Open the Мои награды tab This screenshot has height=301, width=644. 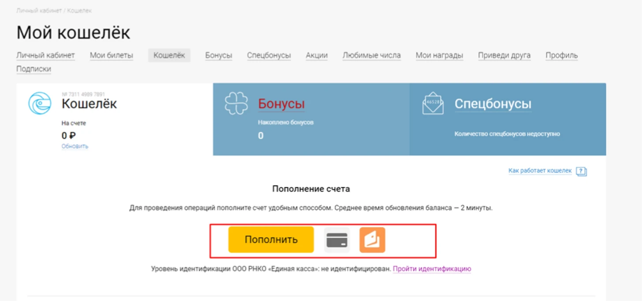tap(440, 55)
